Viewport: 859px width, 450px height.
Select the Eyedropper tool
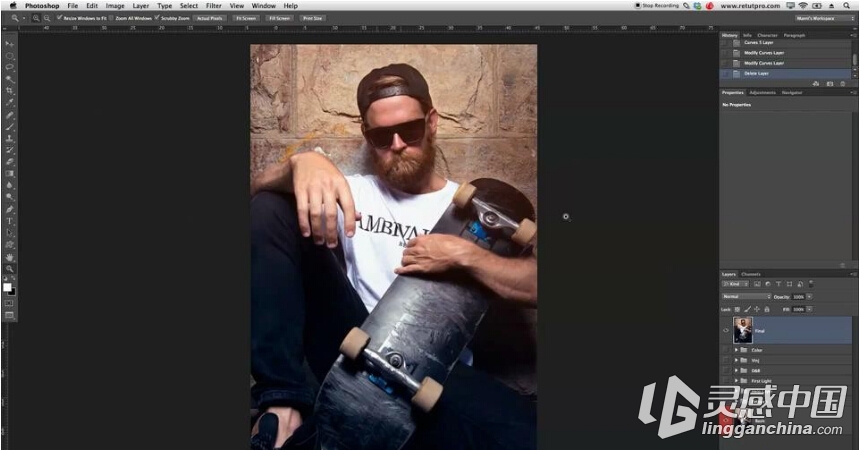click(x=9, y=102)
